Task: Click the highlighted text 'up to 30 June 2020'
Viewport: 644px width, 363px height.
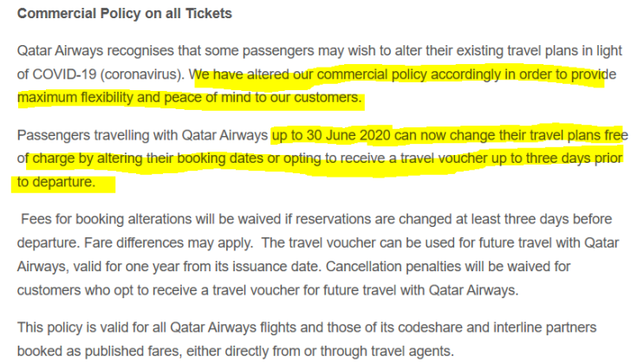Action: pos(331,135)
